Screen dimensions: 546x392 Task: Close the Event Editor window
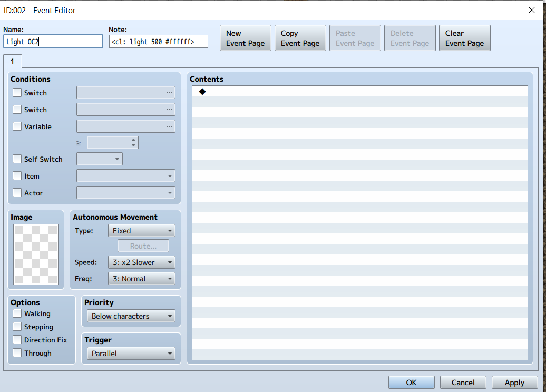coord(532,10)
